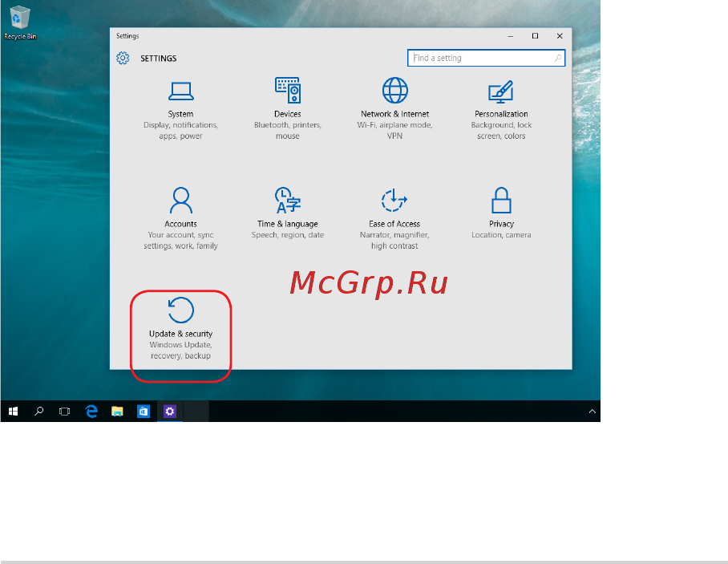The height and width of the screenshot is (564, 728).
Task: Click the Update & security label
Action: 180,334
